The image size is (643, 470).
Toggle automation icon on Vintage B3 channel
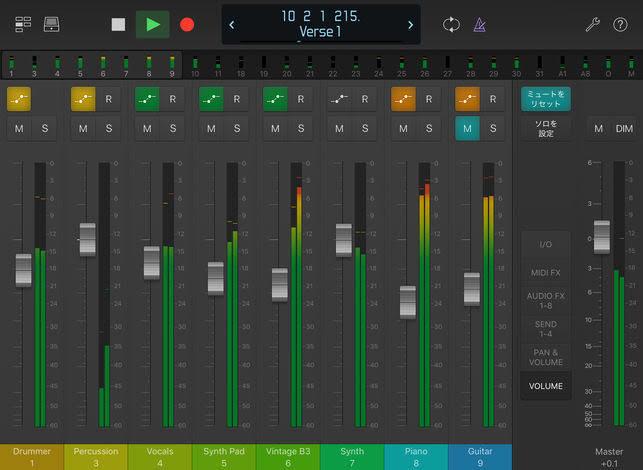[275, 99]
